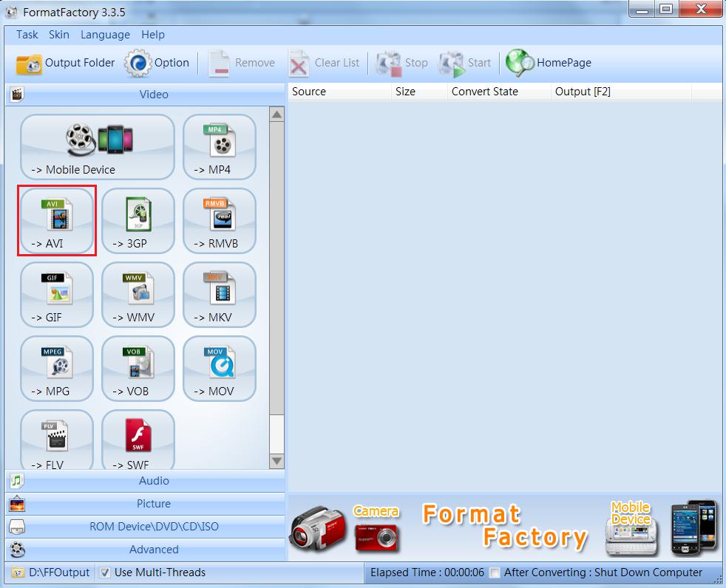
Task: Sort by the Convert State column header
Action: click(x=499, y=92)
